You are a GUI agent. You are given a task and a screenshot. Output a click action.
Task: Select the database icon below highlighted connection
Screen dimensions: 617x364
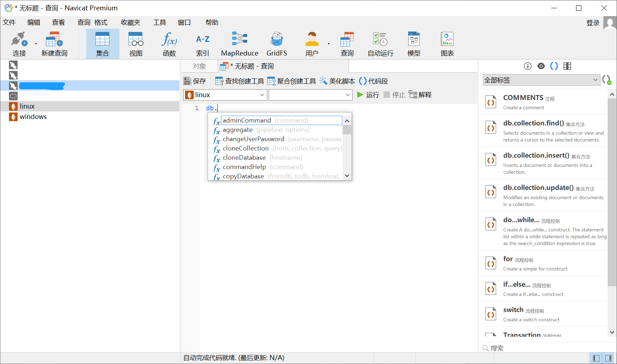tap(13, 96)
